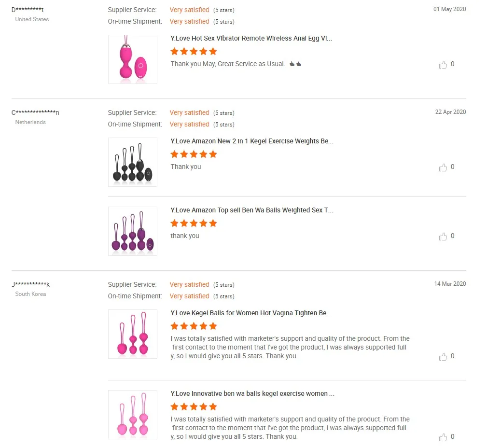This screenshot has width=487, height=448.
Task: Click the light pink ben wa balls image
Action: (x=133, y=415)
